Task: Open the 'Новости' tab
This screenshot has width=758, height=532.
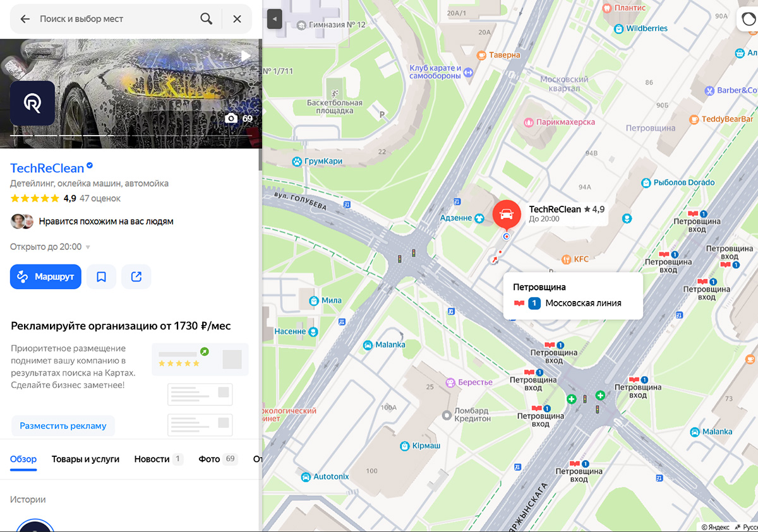Action: (x=152, y=459)
